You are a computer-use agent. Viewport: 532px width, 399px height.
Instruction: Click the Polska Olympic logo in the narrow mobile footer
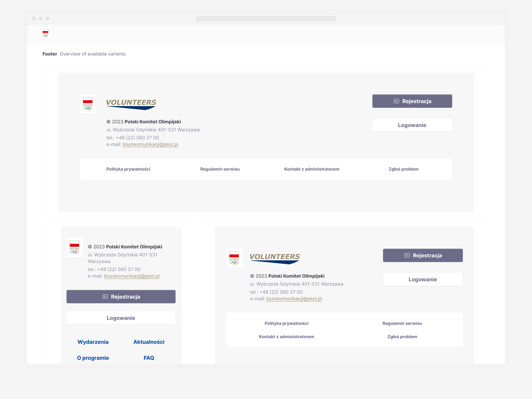pos(74,247)
